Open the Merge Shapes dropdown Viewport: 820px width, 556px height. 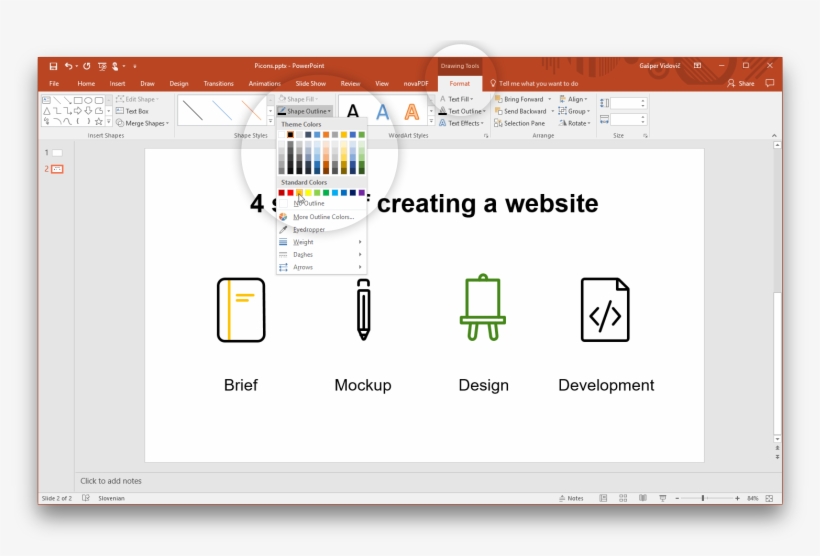(142, 123)
